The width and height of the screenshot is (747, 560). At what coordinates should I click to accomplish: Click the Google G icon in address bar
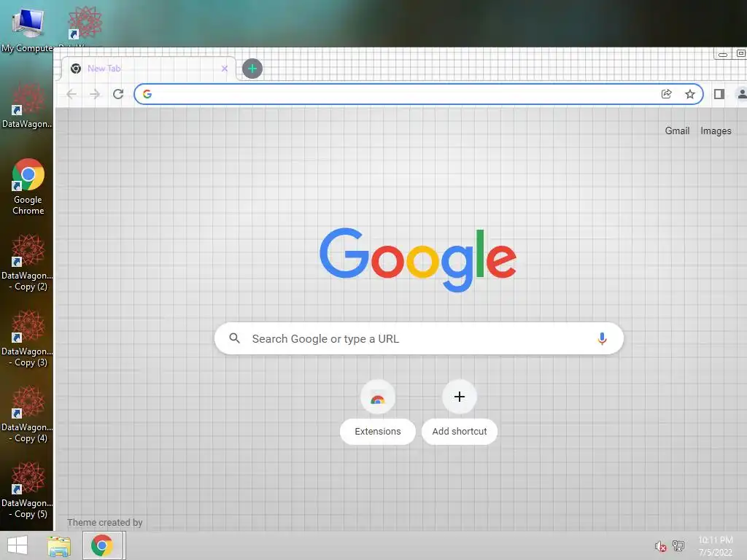click(x=147, y=94)
